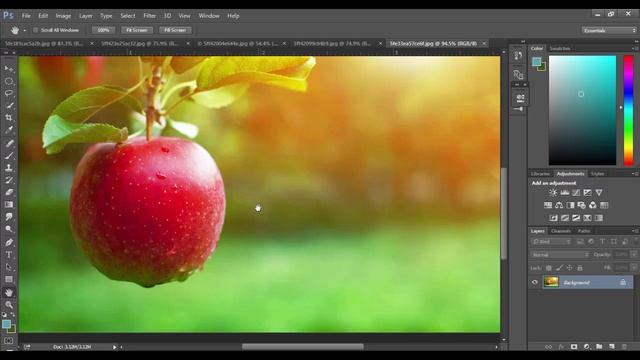640x360 pixels.
Task: Open the Essentials workspace dropdown
Action: coord(609,30)
